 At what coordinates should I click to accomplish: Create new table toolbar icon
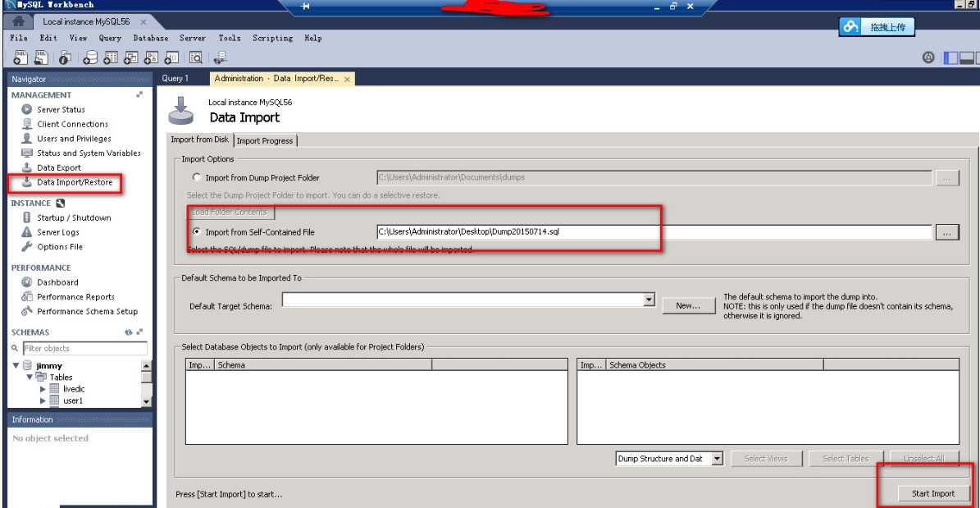(x=112, y=57)
